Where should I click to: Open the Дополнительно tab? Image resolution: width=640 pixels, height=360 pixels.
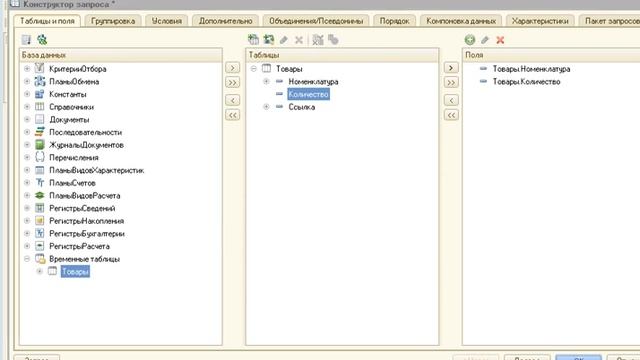(225, 21)
